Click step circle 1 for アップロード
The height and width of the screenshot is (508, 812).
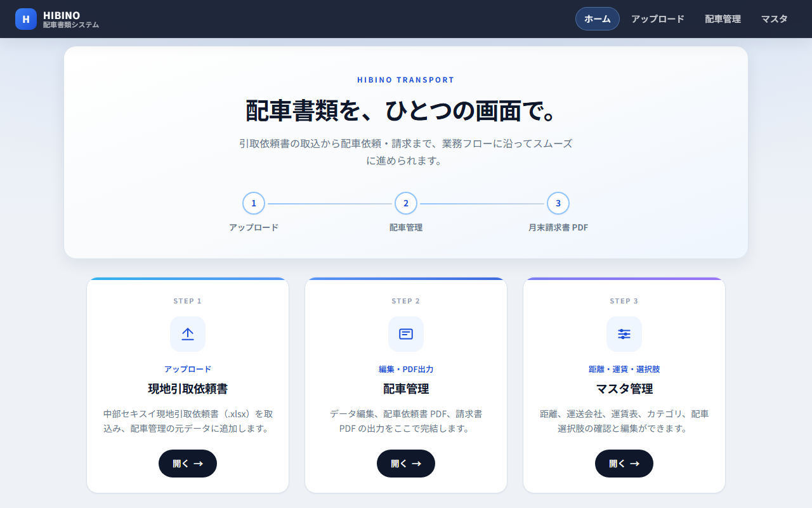pyautogui.click(x=254, y=203)
